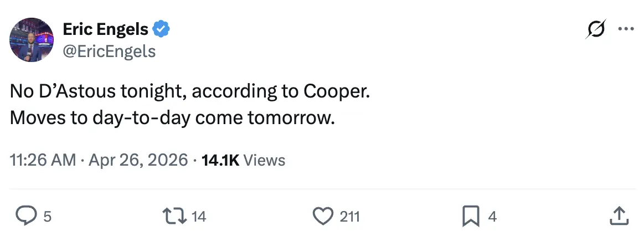Click the reply count of 5
Image resolution: width=644 pixels, height=241 pixels.
click(47, 217)
